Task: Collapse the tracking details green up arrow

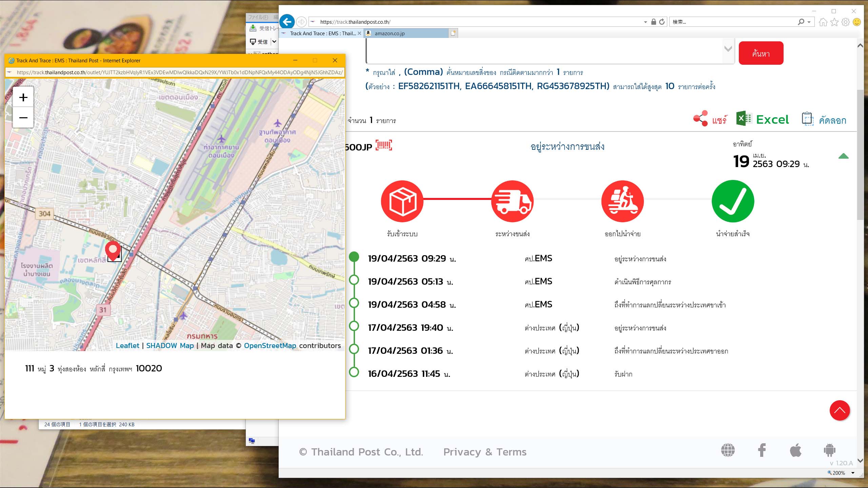Action: pos(843,156)
